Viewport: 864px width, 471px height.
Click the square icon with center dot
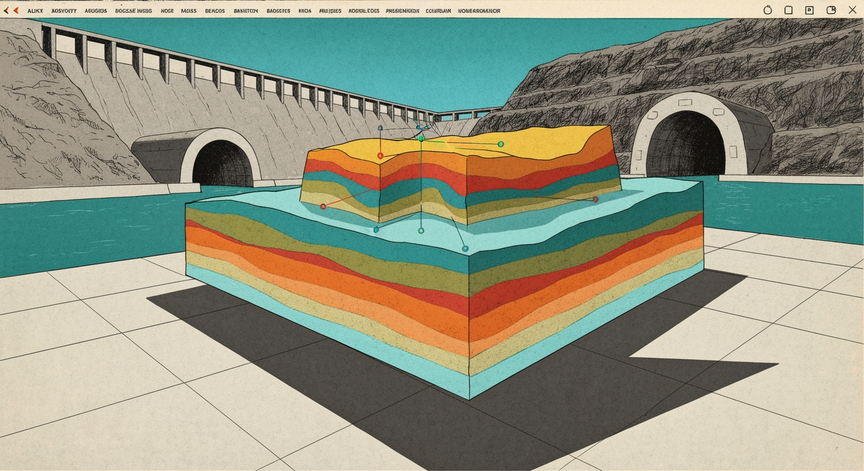[809, 10]
